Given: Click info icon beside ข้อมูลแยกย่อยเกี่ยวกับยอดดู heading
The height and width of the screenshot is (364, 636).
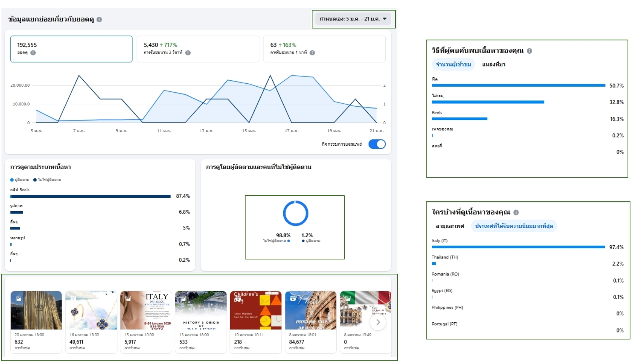Looking at the screenshot, I should (x=99, y=20).
